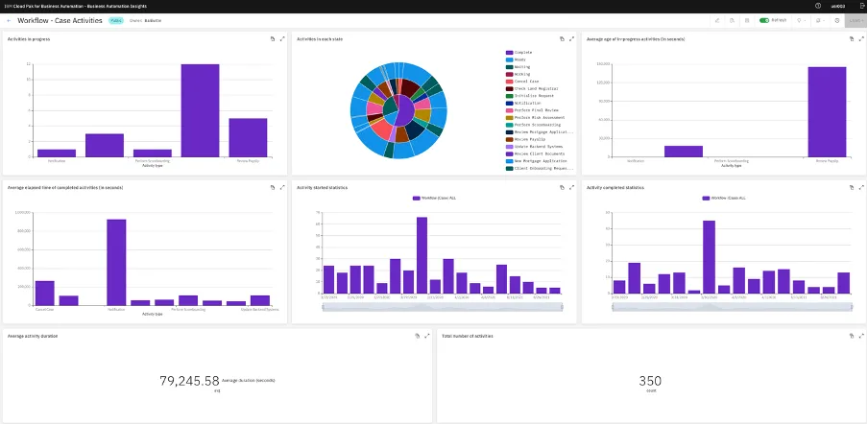Maximize the Activity started statistics panel
868x424 pixels.
(x=572, y=187)
